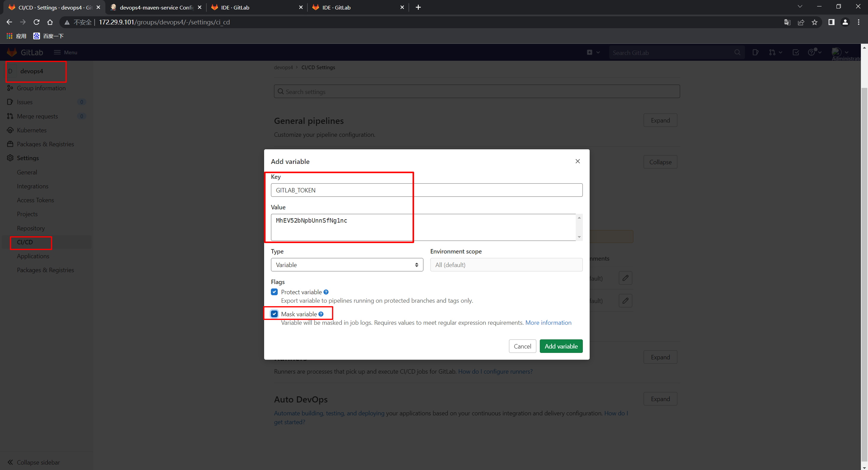Open Repository settings in sidebar
Image resolution: width=868 pixels, height=470 pixels.
point(31,228)
